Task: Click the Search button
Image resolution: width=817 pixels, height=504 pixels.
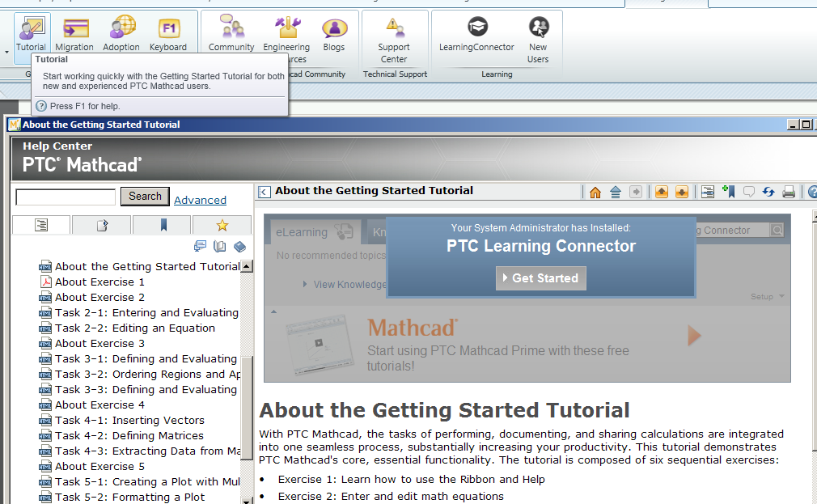Action: [x=145, y=197]
